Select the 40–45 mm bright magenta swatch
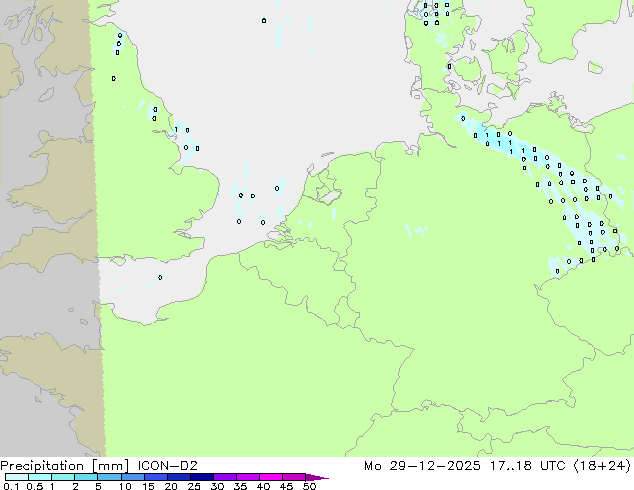 point(271,477)
